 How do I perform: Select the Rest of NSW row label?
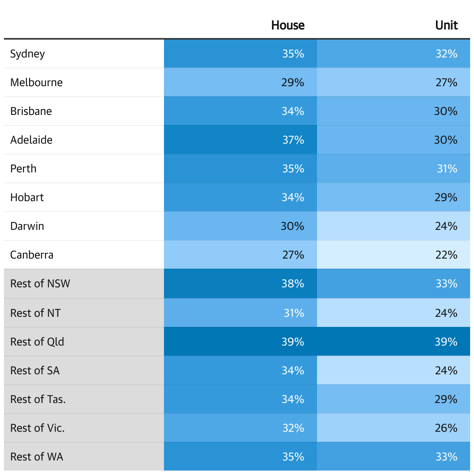[40, 283]
